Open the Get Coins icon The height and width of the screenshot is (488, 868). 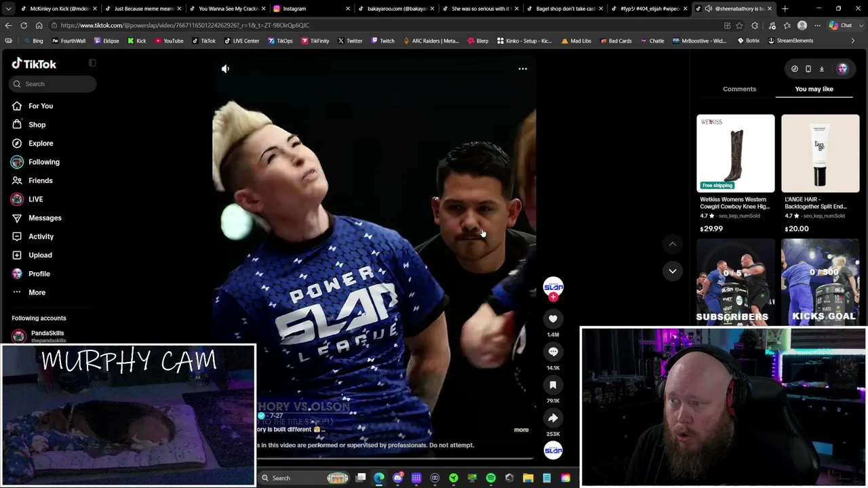click(x=795, y=68)
